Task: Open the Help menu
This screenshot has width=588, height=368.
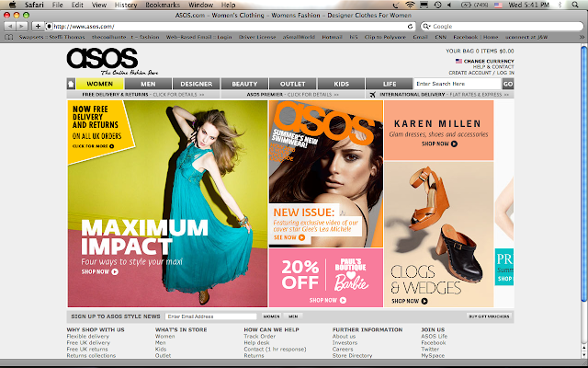Action: click(228, 5)
